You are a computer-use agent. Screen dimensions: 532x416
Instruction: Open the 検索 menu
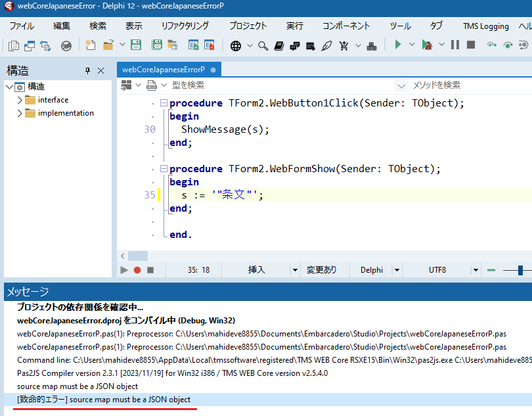point(98,26)
